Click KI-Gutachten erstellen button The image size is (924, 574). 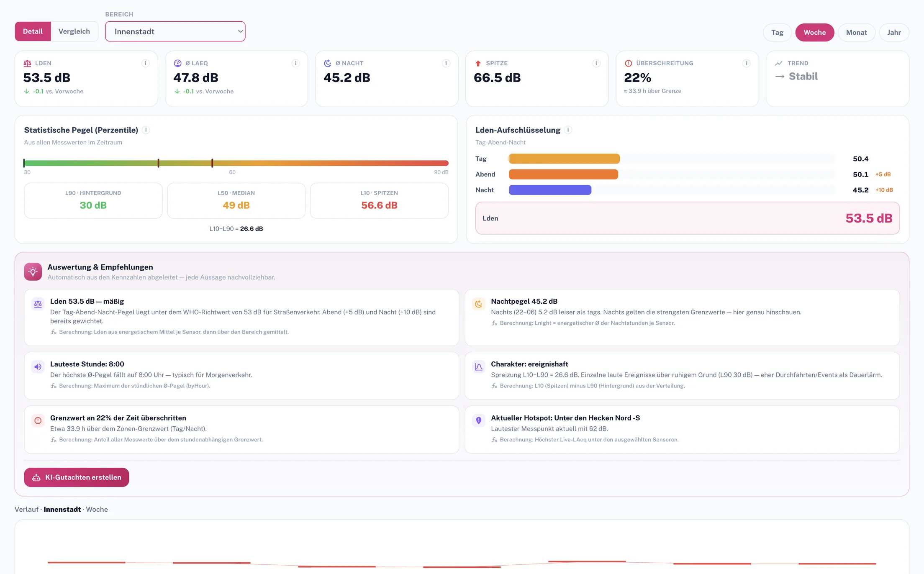pyautogui.click(x=77, y=477)
